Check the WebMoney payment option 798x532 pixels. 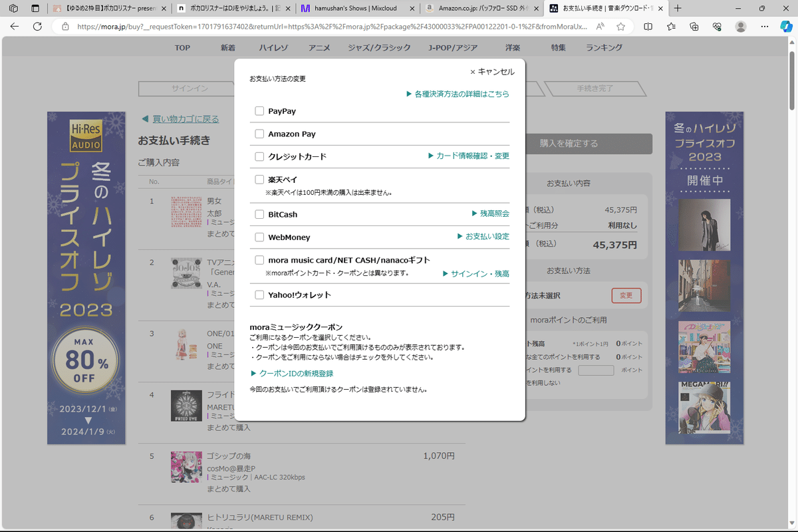[x=259, y=237]
